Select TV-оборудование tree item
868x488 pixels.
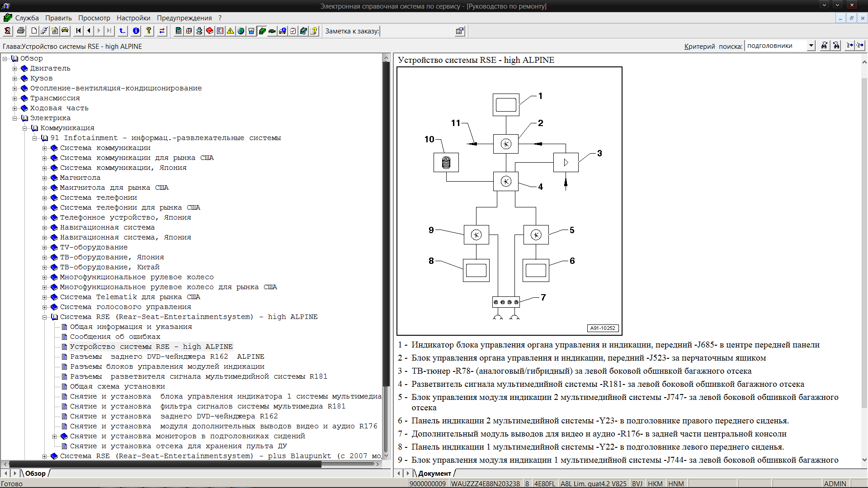pos(94,247)
